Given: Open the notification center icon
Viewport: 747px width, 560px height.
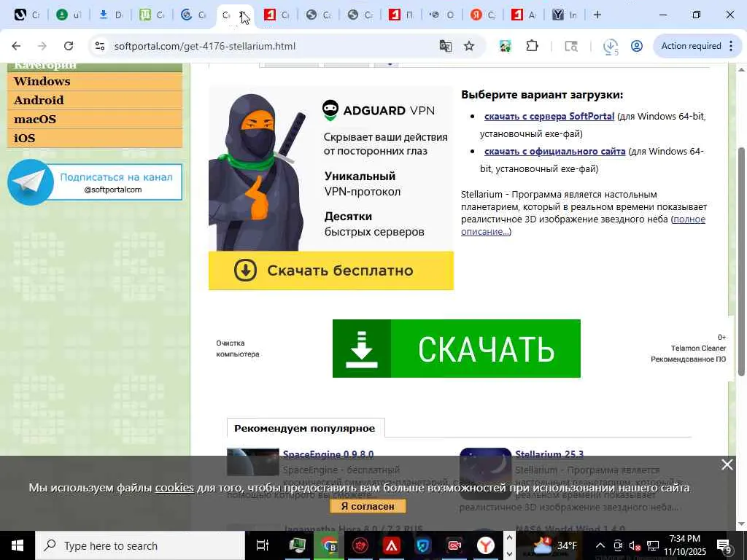Looking at the screenshot, I should click(724, 546).
